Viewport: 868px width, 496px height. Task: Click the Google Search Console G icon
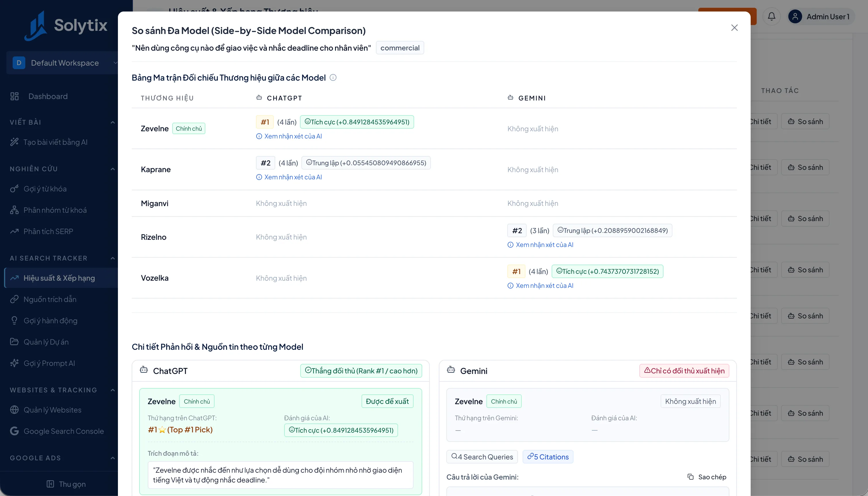(x=14, y=431)
